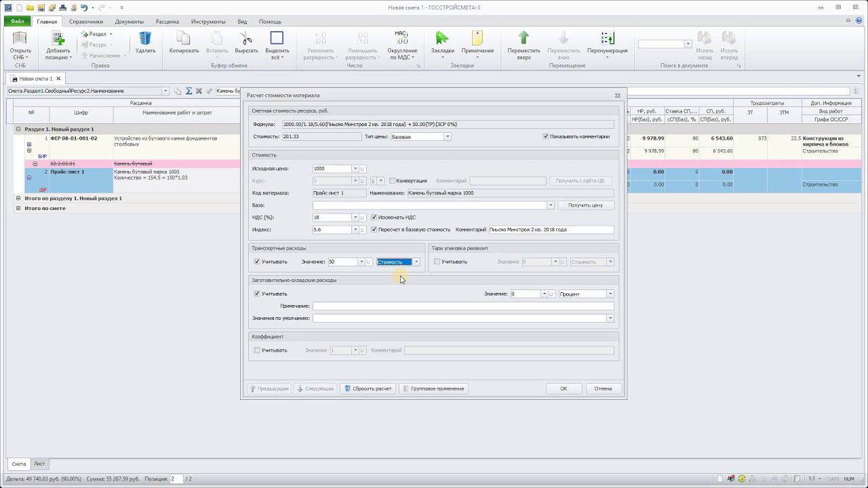Click the Раздел add-section icon in ribbon

(85, 34)
